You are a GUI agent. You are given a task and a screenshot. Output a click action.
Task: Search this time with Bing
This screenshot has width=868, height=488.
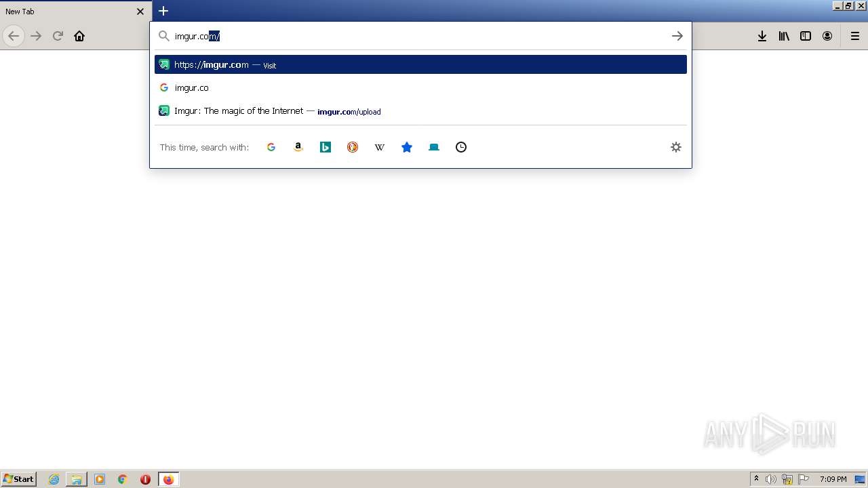(325, 147)
